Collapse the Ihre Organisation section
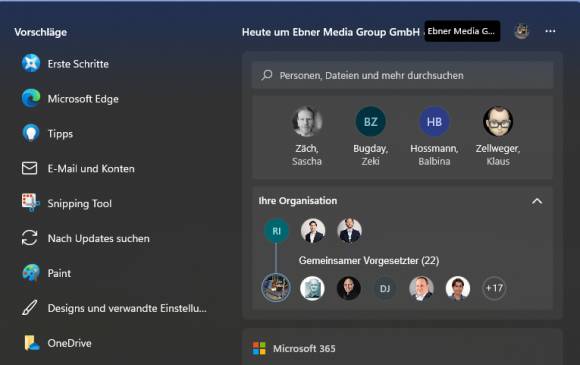The height and width of the screenshot is (365, 580). pos(537,201)
